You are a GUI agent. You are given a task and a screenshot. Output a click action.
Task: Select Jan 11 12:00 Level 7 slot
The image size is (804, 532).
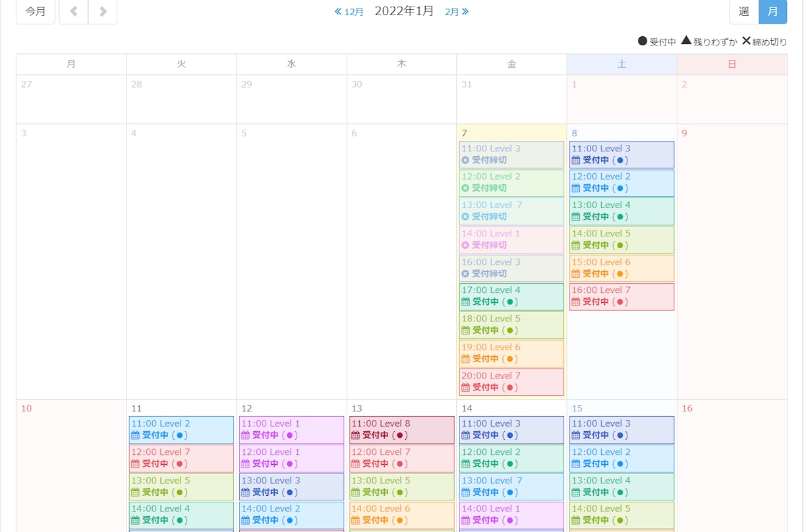point(181,458)
